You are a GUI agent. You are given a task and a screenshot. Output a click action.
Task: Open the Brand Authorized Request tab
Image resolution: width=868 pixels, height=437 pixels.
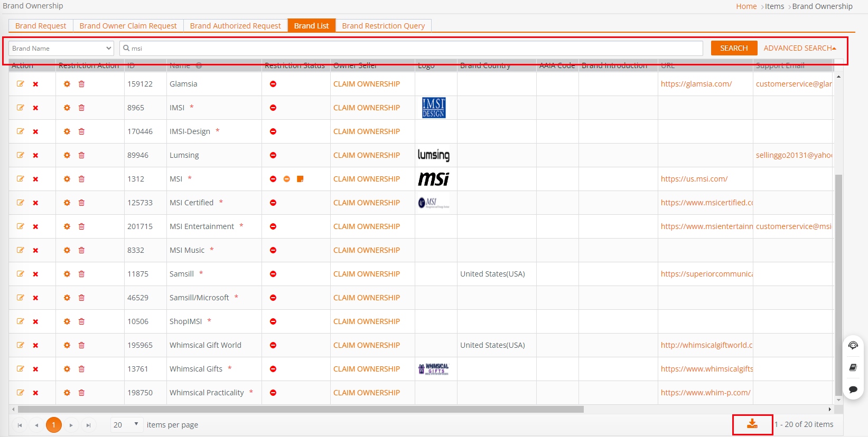[x=236, y=26]
